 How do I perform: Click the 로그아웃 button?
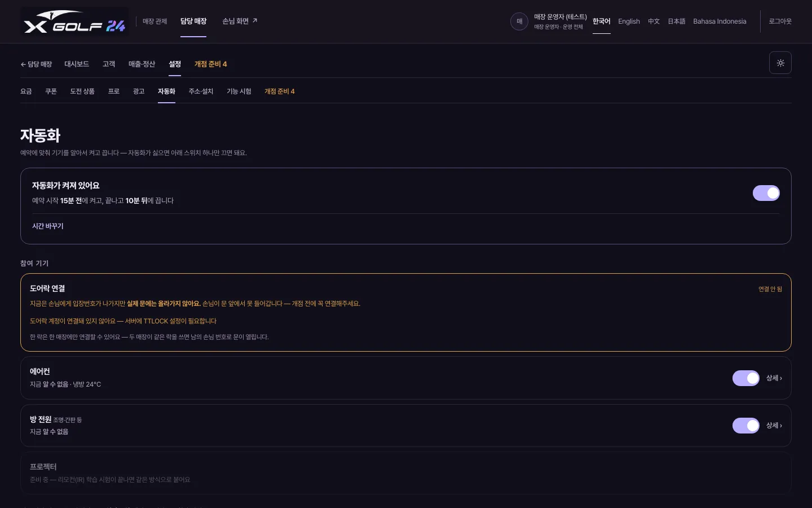(x=780, y=21)
